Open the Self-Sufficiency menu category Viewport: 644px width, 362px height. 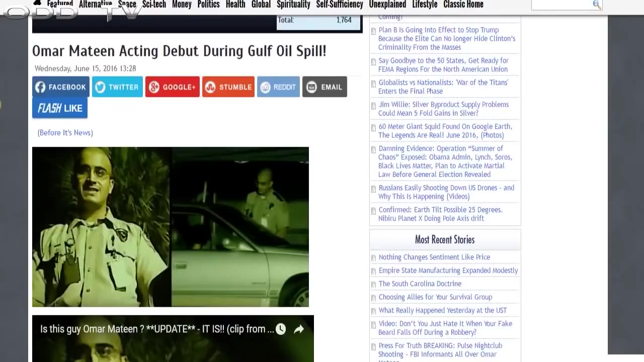click(340, 5)
